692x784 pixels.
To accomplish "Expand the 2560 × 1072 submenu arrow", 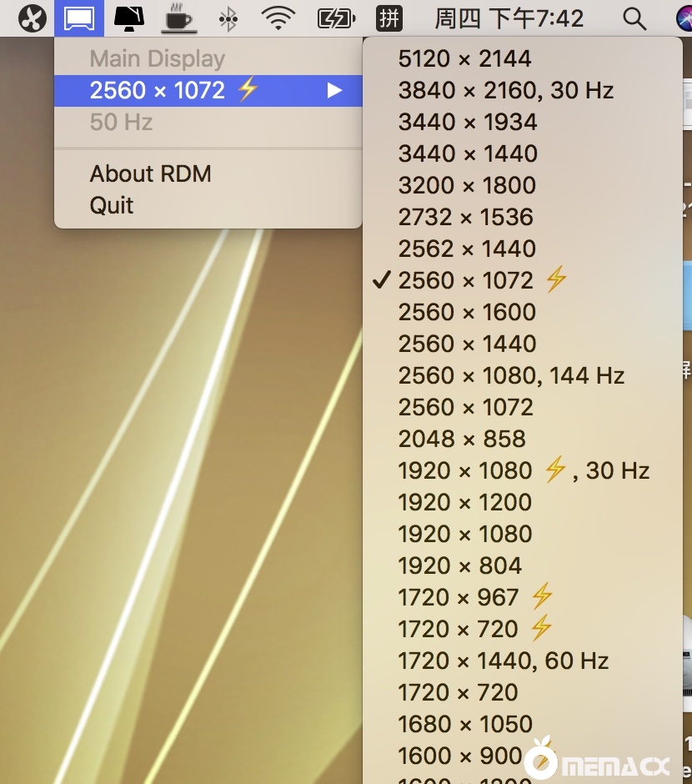I will (x=334, y=90).
